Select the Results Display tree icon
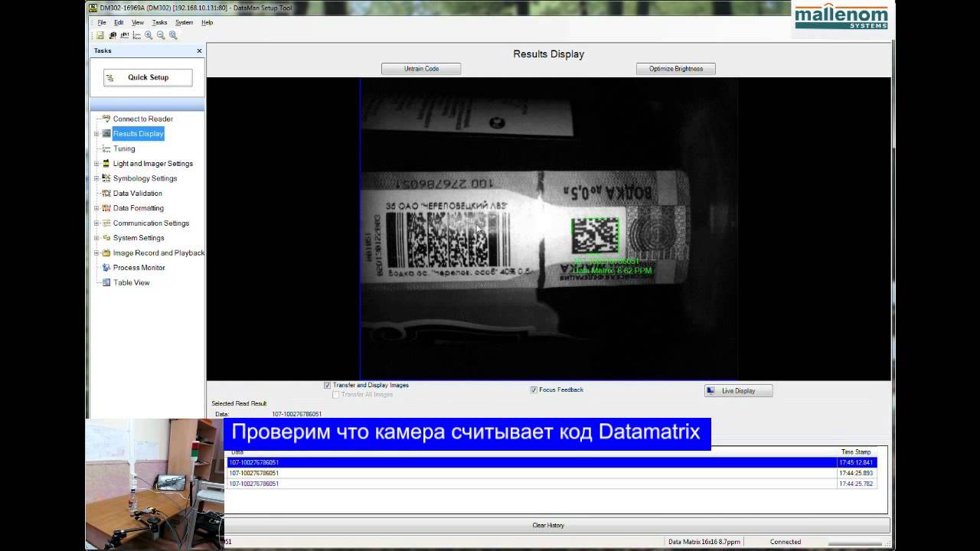This screenshot has width=980, height=551. pyautogui.click(x=106, y=133)
